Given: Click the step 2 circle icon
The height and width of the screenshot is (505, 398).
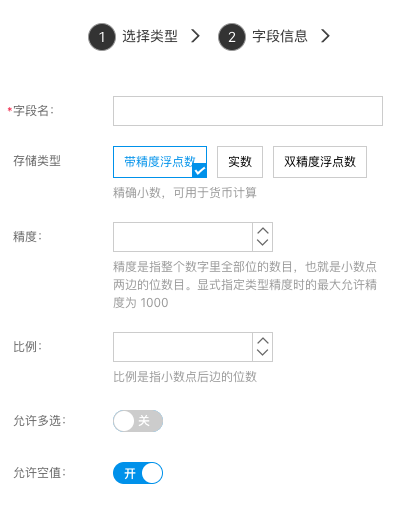Looking at the screenshot, I should click(232, 37).
